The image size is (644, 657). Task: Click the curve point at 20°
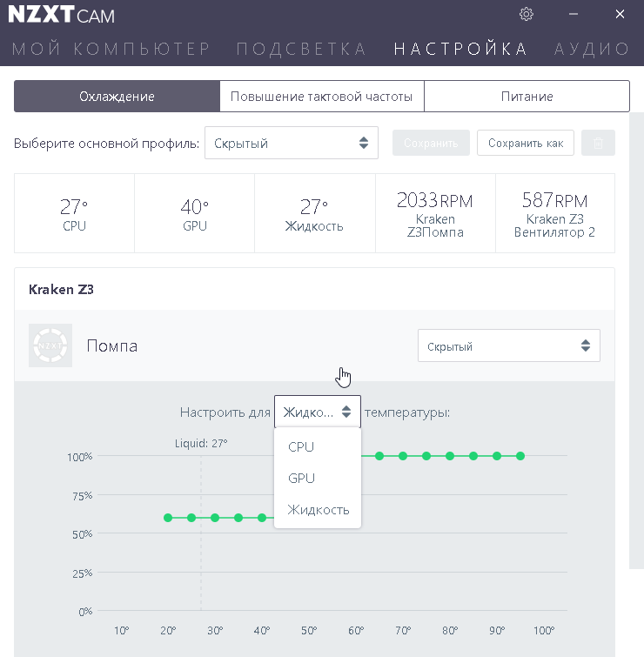(168, 518)
